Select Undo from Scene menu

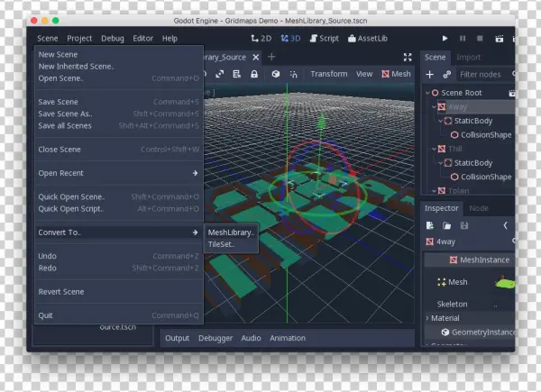tap(119, 256)
